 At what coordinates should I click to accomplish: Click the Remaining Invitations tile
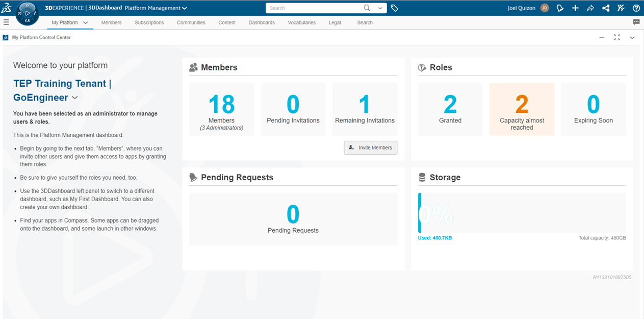click(365, 109)
